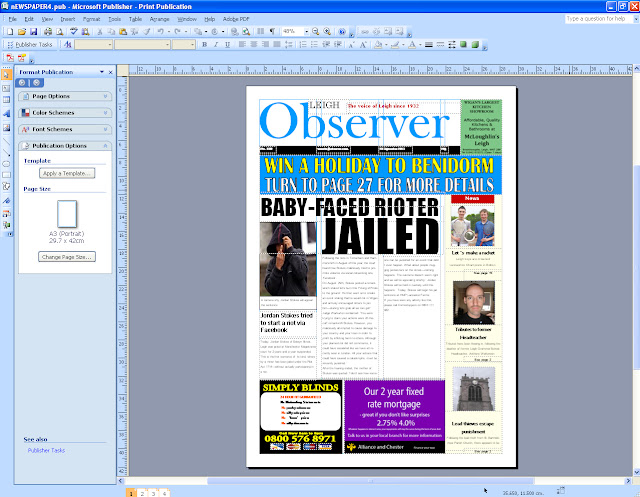Open Format Publication task pane dropdown arrow
This screenshot has width=640, height=497.
tap(102, 72)
